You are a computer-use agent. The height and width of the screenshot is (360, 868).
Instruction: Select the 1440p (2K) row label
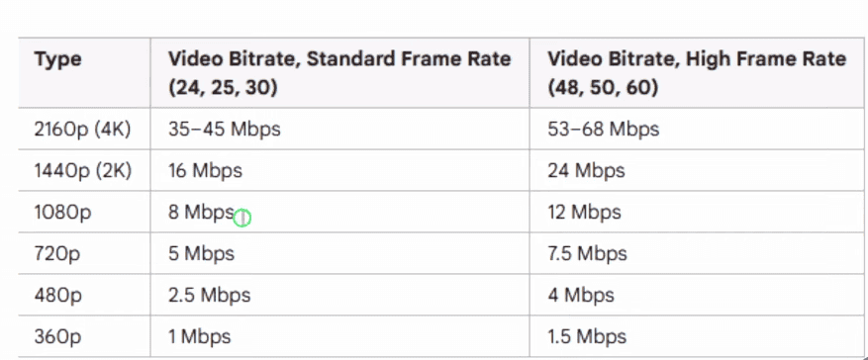(83, 171)
